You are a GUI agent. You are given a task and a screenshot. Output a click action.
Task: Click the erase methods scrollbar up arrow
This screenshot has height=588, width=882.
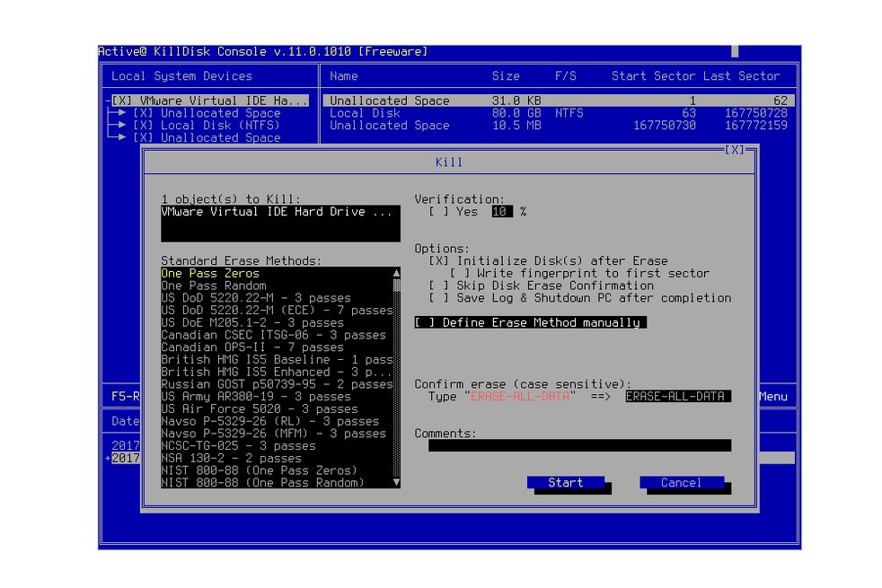pyautogui.click(x=397, y=273)
